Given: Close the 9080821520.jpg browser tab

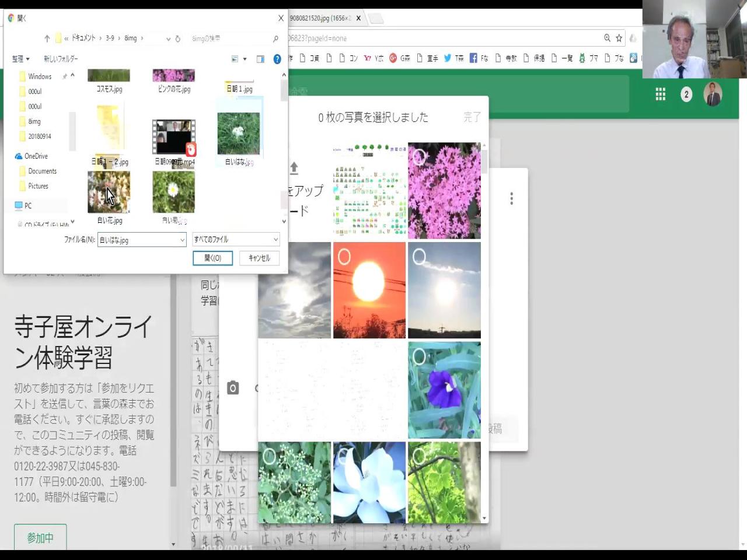Looking at the screenshot, I should click(358, 18).
